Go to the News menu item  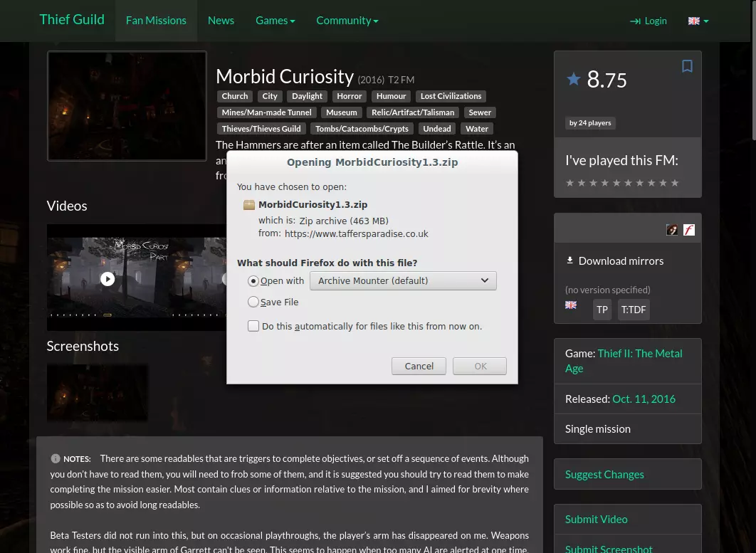pyautogui.click(x=221, y=21)
